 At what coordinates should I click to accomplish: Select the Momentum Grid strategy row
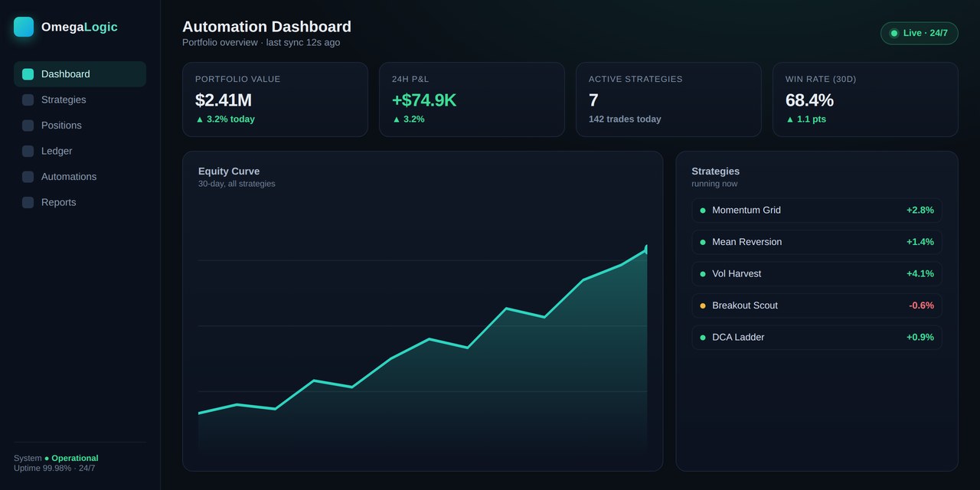817,210
